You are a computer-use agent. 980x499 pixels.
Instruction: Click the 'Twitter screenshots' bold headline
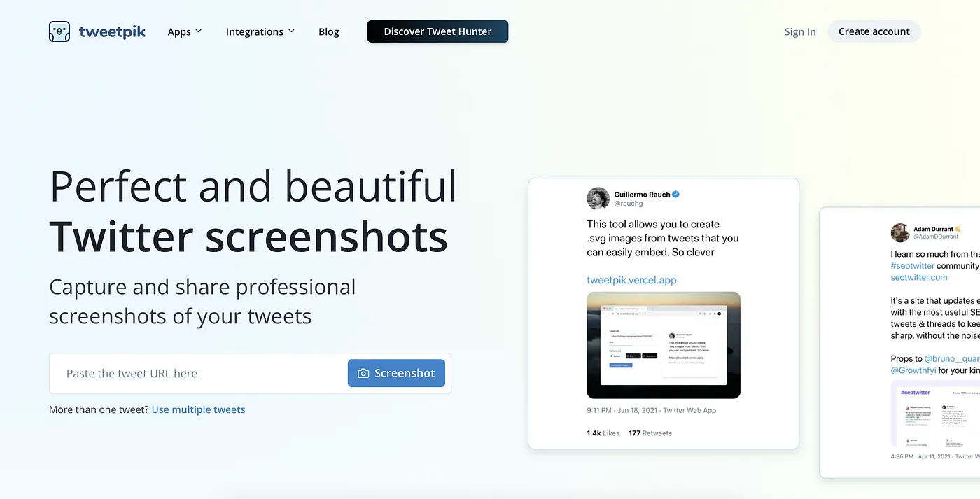tap(248, 237)
